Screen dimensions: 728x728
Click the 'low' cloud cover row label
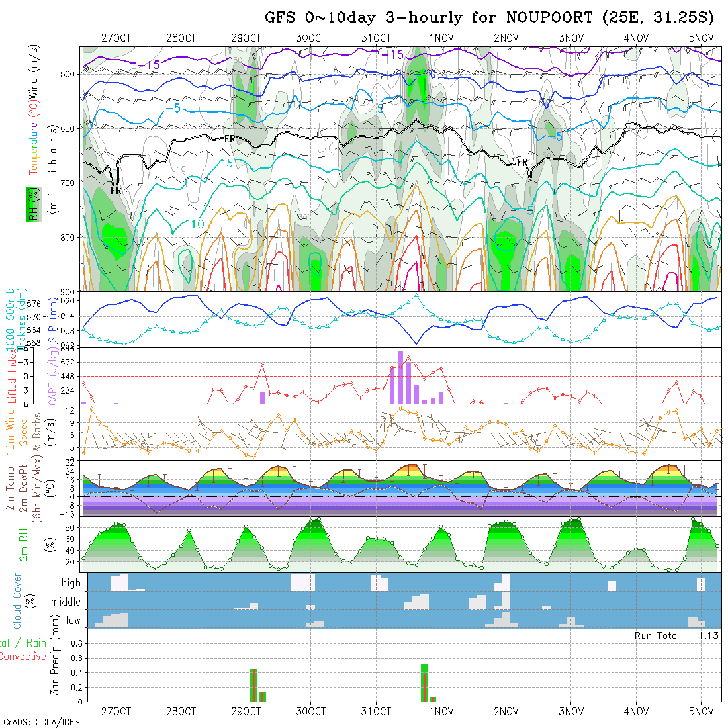pyautogui.click(x=73, y=621)
